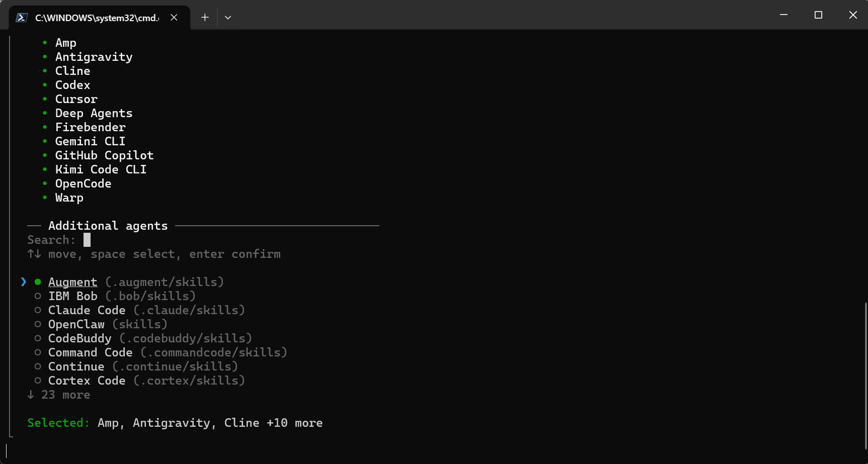Toggle the OpenClaw agent radio
Screen dimensions: 868x464
pos(38,324)
